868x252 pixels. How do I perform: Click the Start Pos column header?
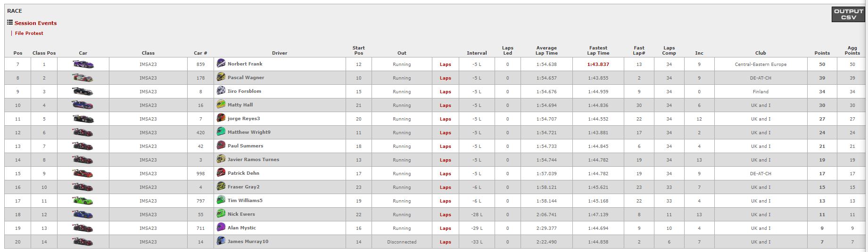(358, 50)
